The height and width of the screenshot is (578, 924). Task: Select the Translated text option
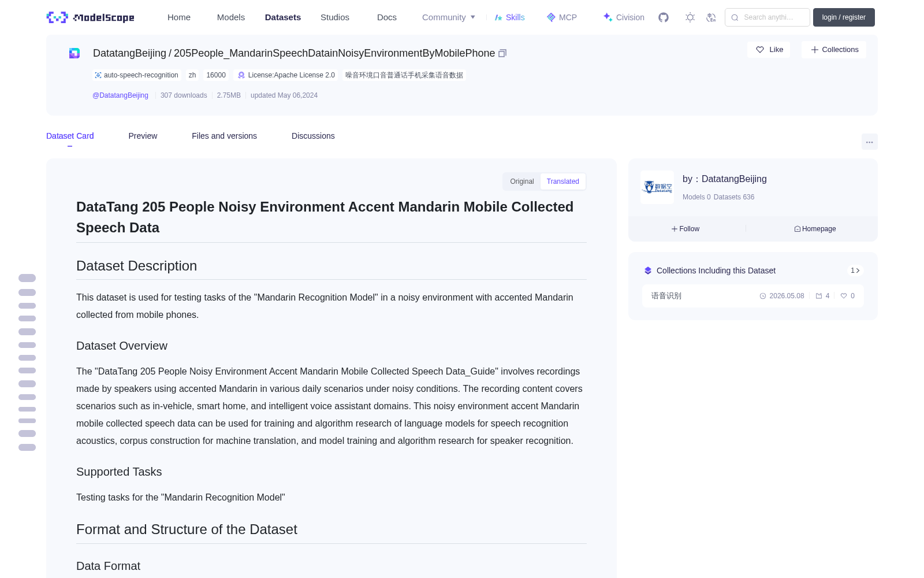coord(563,181)
